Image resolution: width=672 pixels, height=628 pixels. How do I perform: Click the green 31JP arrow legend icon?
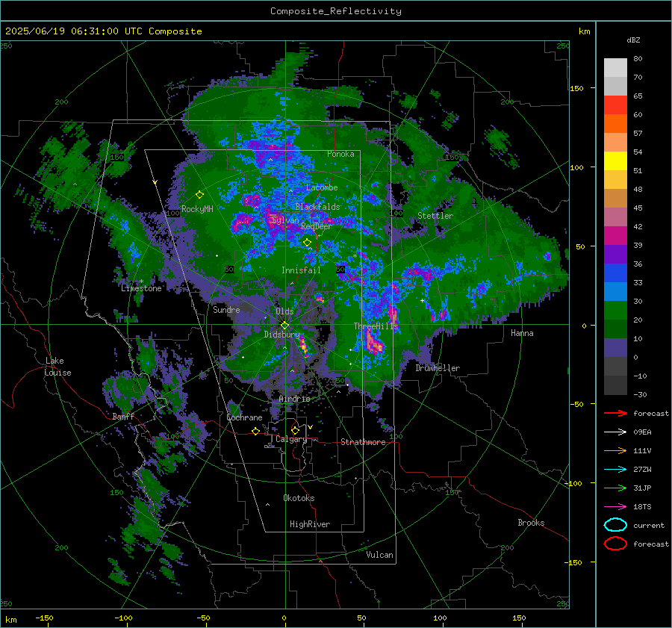[x=615, y=488]
